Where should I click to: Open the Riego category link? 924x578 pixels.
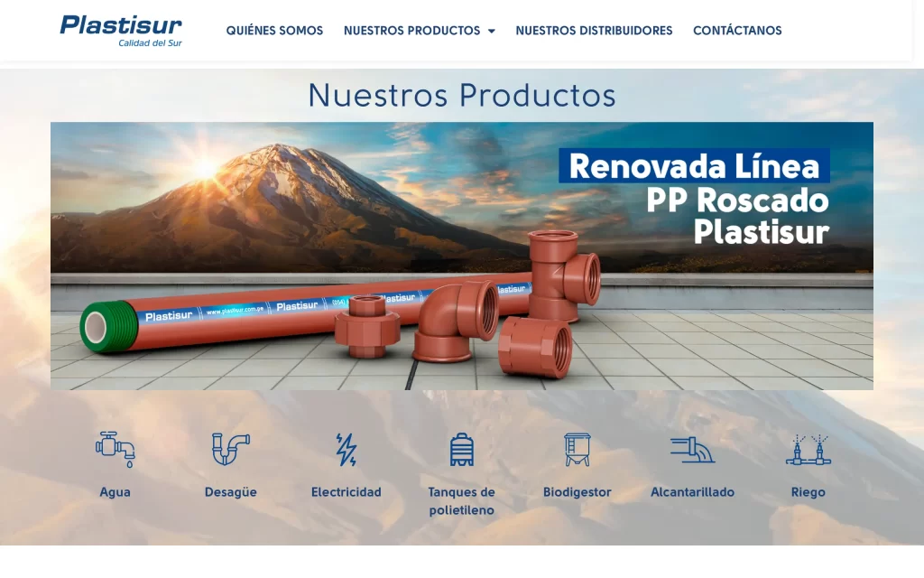click(x=808, y=492)
